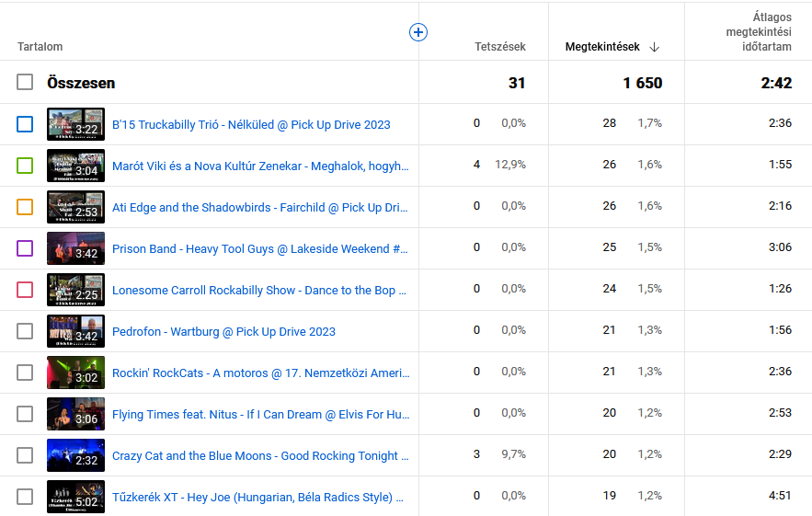Click the sort arrow next to Megtekintések
The image size is (812, 516).
pos(655,47)
